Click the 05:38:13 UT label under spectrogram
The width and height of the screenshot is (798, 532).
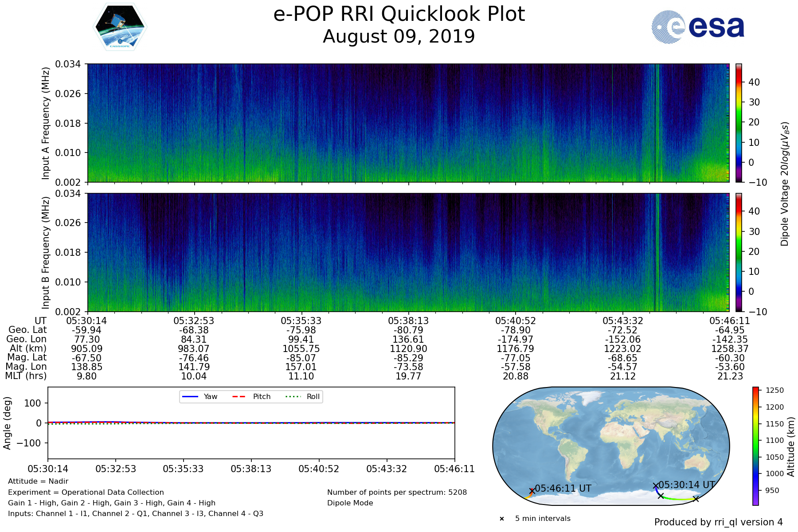pyautogui.click(x=408, y=321)
